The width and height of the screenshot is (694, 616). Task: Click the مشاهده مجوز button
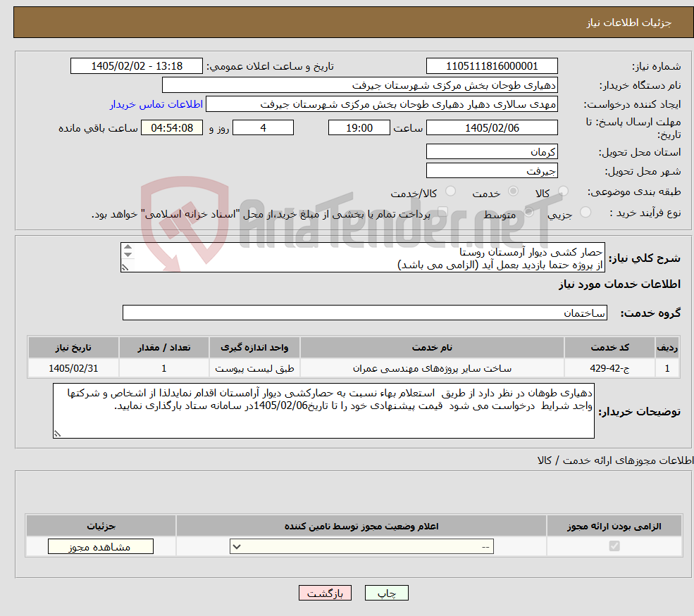click(x=101, y=546)
